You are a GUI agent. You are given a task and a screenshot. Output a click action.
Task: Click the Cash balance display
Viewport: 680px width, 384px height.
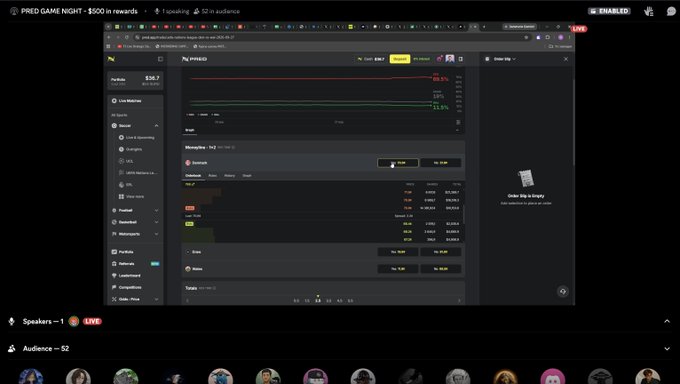371,59
